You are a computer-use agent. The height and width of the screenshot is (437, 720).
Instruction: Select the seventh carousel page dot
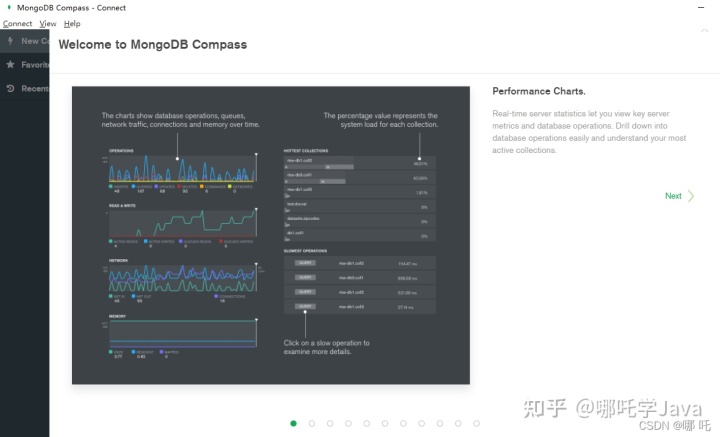(x=403, y=423)
